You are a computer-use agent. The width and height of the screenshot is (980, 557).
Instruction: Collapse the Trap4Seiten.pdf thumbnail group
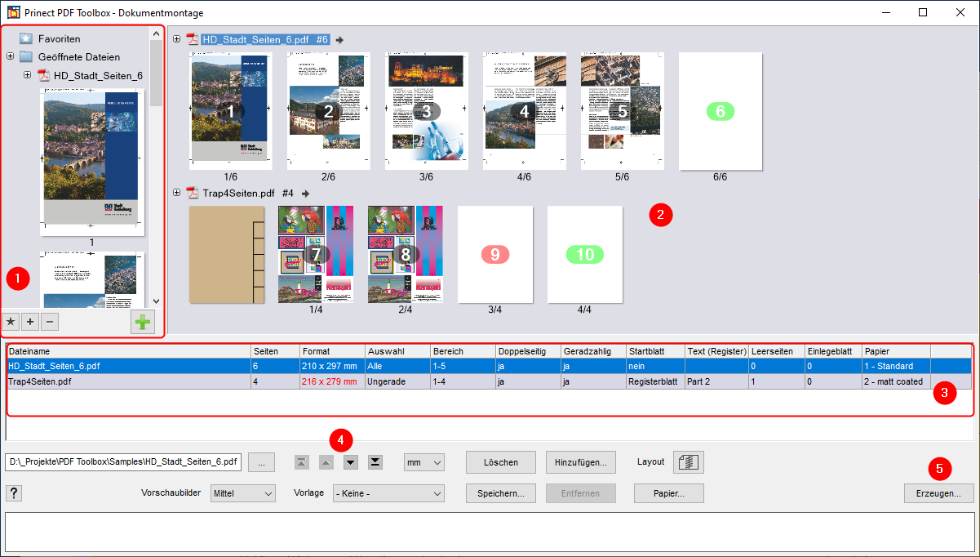[177, 193]
